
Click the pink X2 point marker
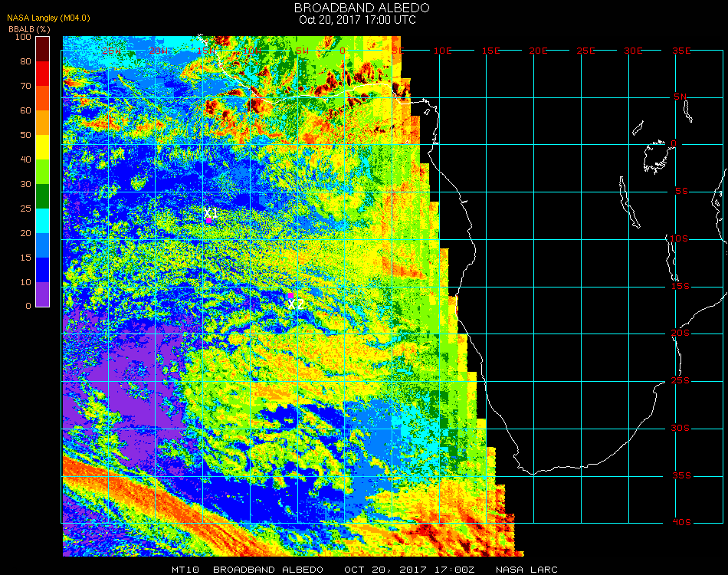290,295
